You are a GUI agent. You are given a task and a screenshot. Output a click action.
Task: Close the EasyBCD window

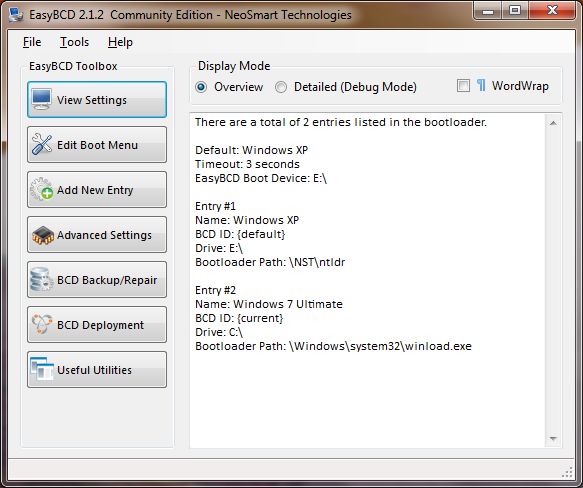click(x=552, y=10)
